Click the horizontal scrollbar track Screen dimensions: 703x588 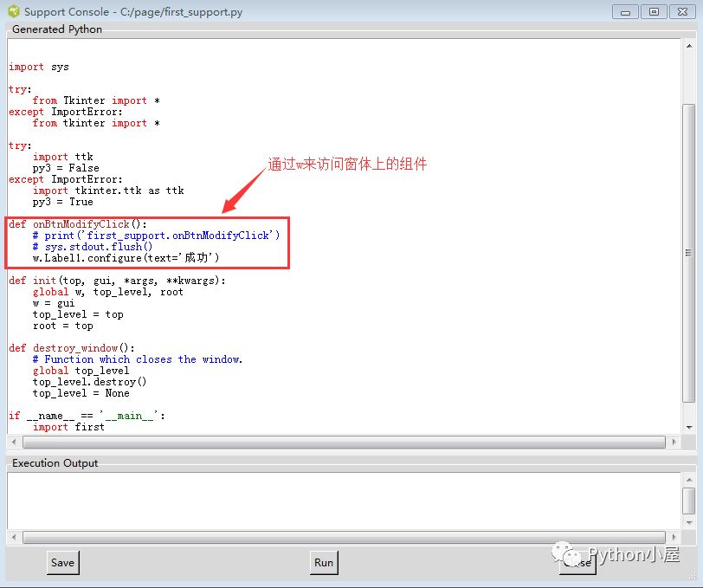pyautogui.click(x=346, y=442)
